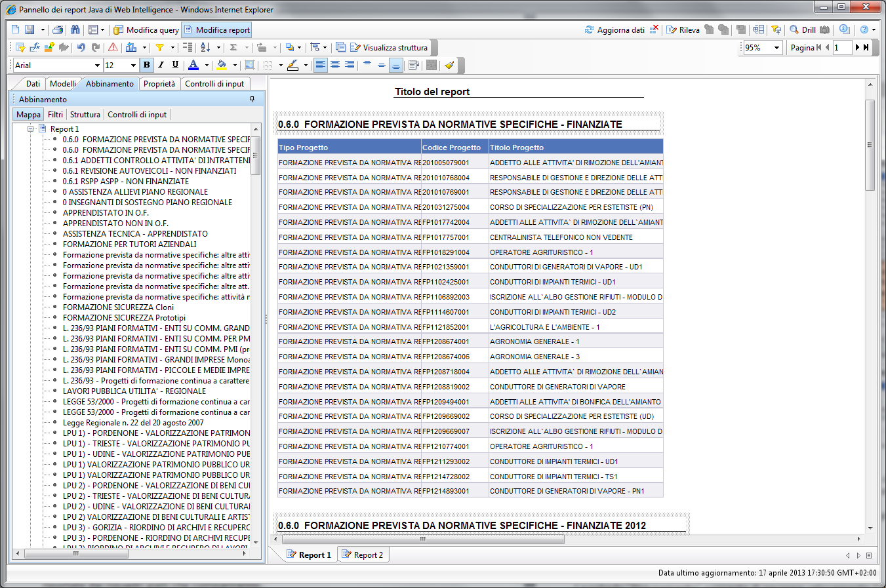
Task: Open the Arial font name dropdown
Action: pos(97,65)
